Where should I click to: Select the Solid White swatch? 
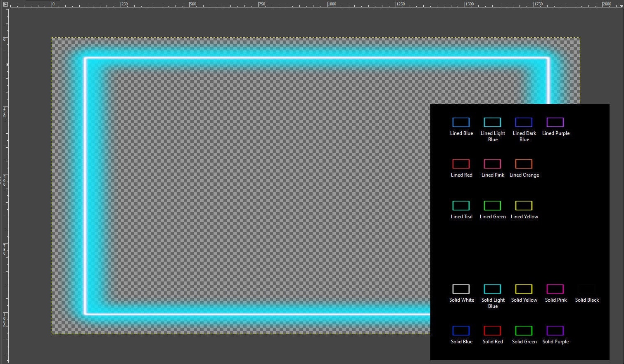click(x=461, y=289)
